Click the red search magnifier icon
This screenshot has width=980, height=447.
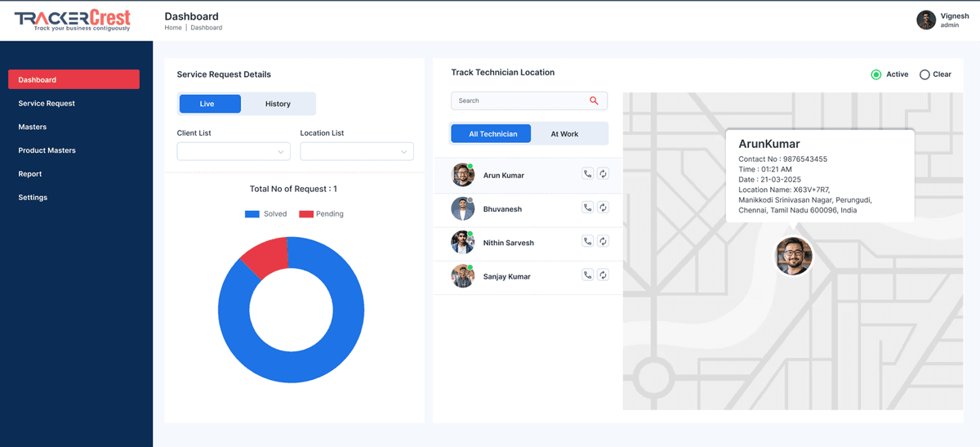(x=594, y=101)
